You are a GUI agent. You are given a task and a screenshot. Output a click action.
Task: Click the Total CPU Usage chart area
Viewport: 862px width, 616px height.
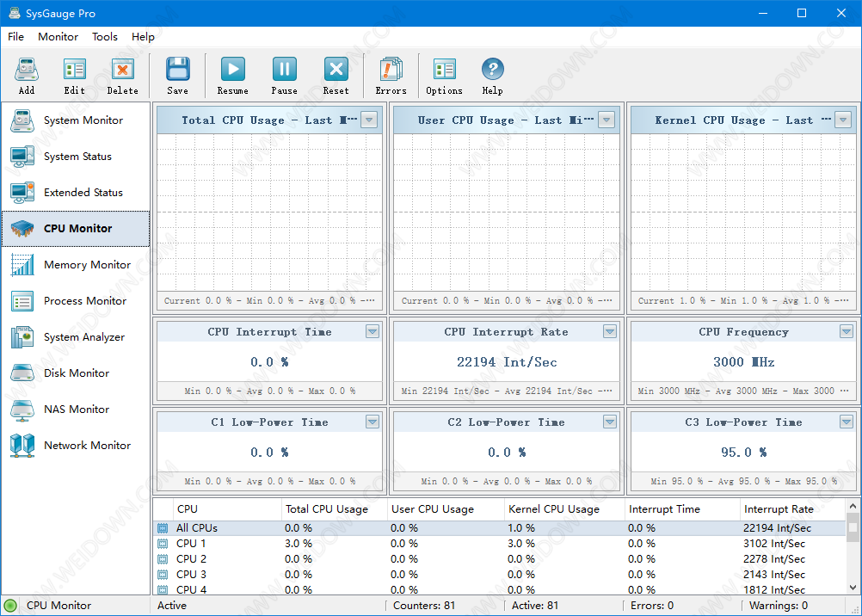(269, 213)
